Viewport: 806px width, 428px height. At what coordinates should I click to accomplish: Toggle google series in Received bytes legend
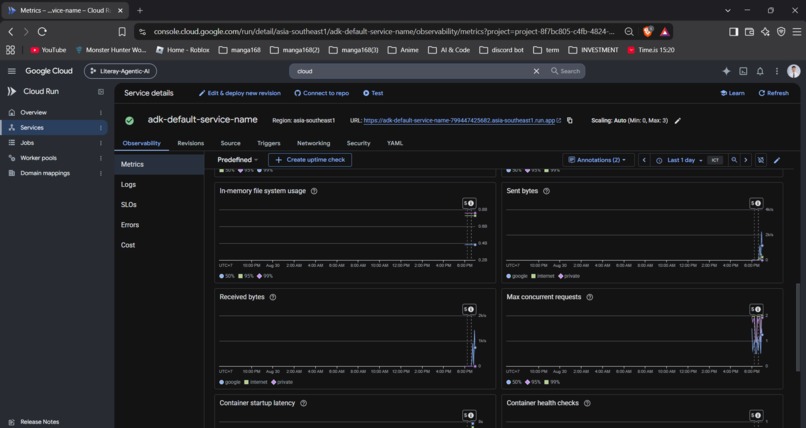[x=230, y=382]
